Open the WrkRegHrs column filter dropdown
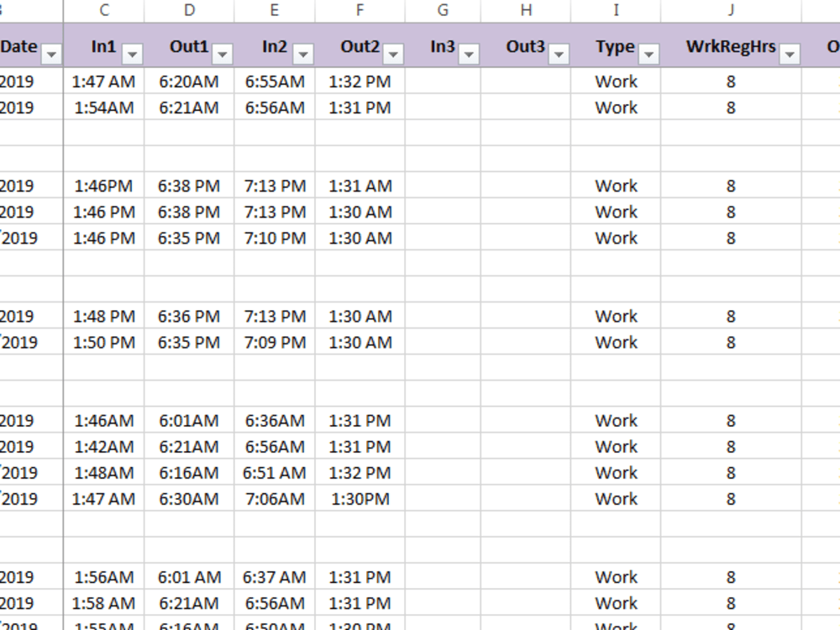Viewport: 840px width, 630px height. [x=790, y=54]
